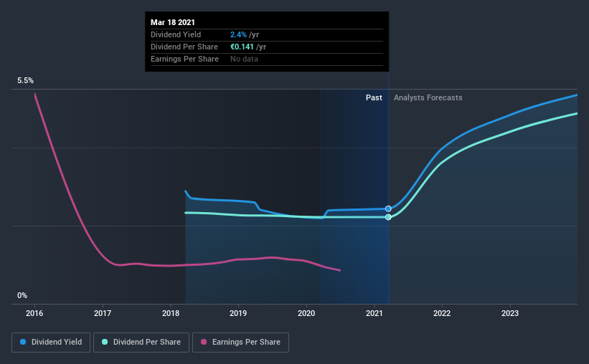Click the Earnings Per Share tooltip row label
The height and width of the screenshot is (364, 589).
184,59
